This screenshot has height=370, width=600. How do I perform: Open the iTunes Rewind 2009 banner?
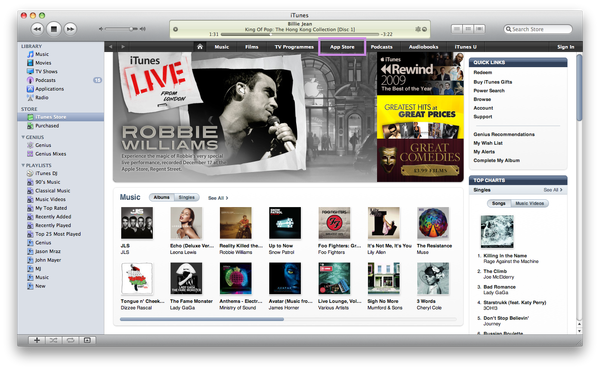(x=420, y=73)
